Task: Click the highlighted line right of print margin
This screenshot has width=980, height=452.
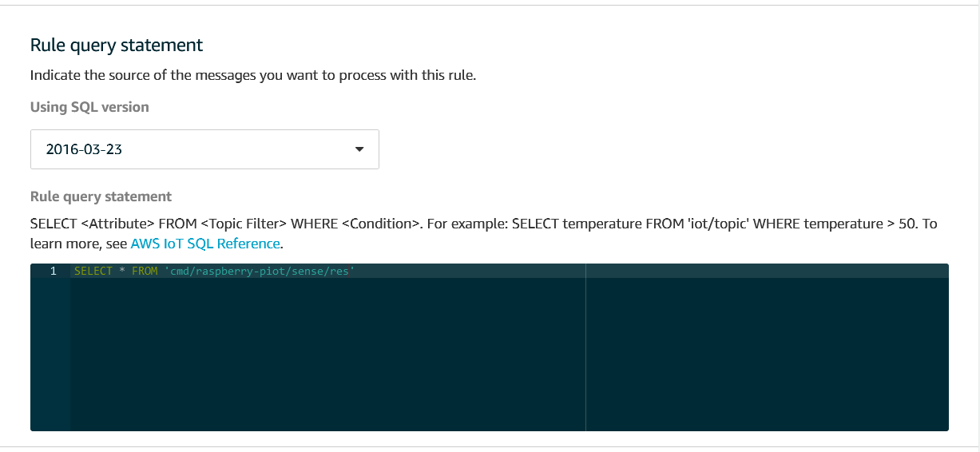Action: click(768, 271)
